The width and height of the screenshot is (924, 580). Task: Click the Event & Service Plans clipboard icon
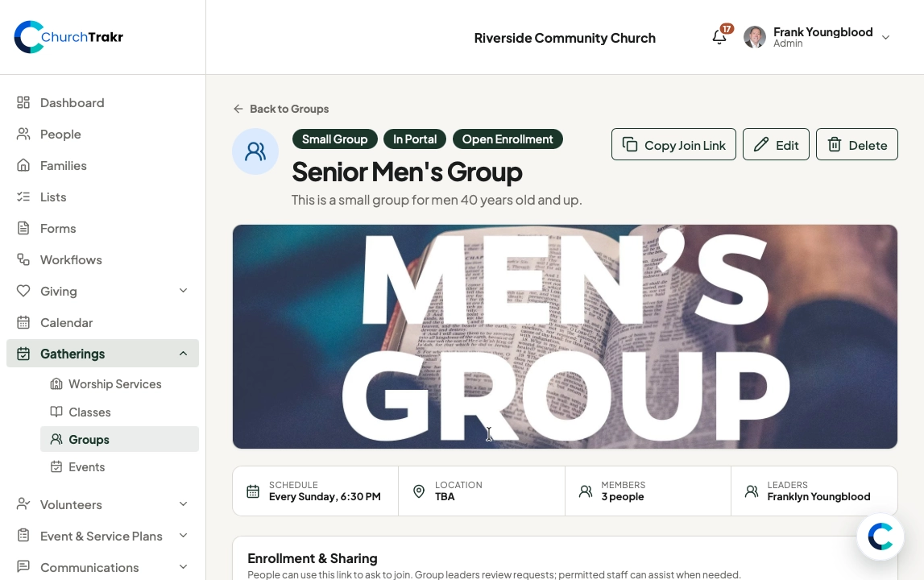[x=23, y=536]
